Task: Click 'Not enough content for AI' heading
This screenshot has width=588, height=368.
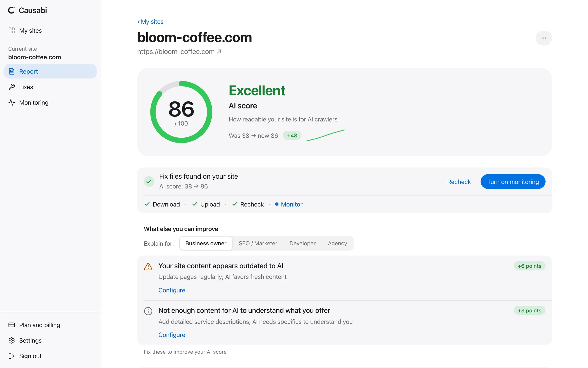Action: [244, 310]
